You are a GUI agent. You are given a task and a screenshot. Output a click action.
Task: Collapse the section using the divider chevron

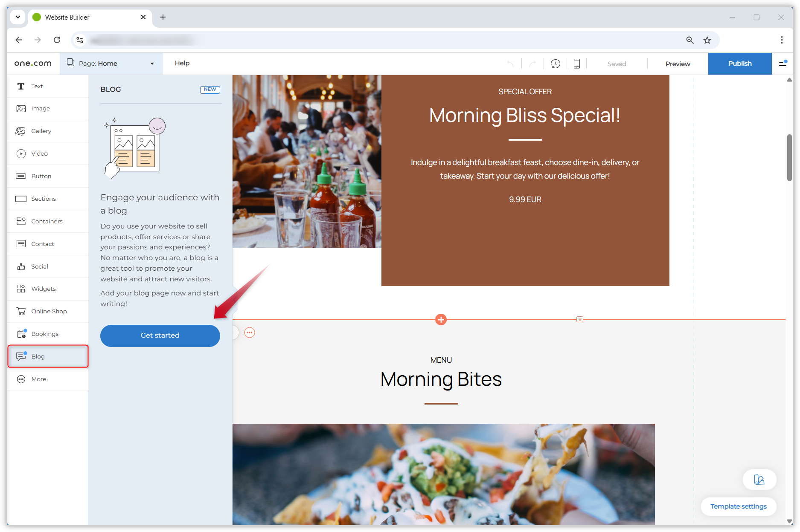579,319
